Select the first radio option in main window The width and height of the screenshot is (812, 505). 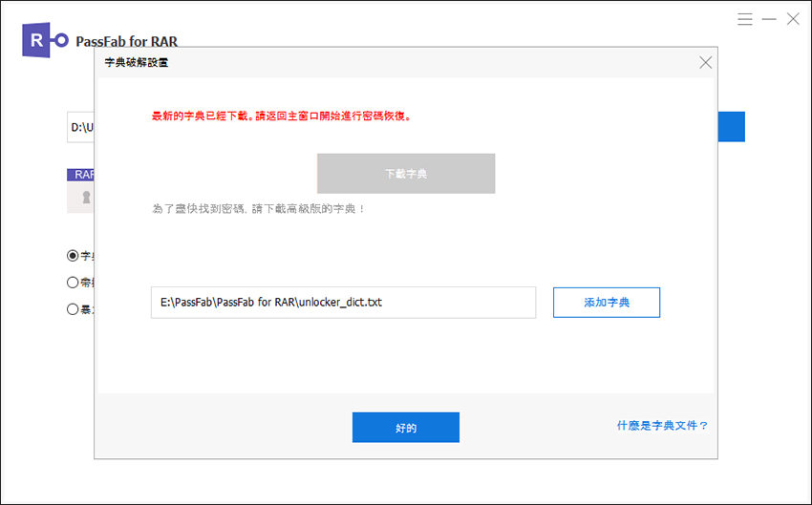73,256
